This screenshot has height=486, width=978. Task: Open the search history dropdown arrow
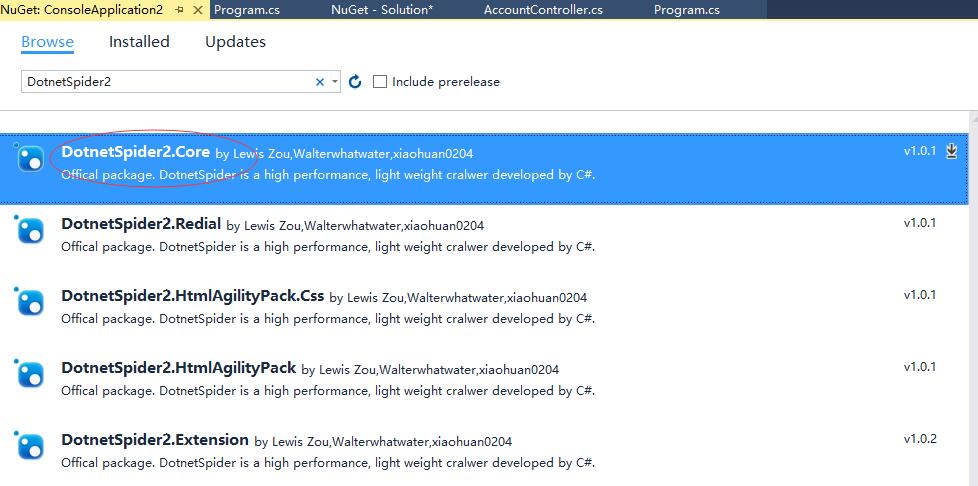tap(335, 82)
